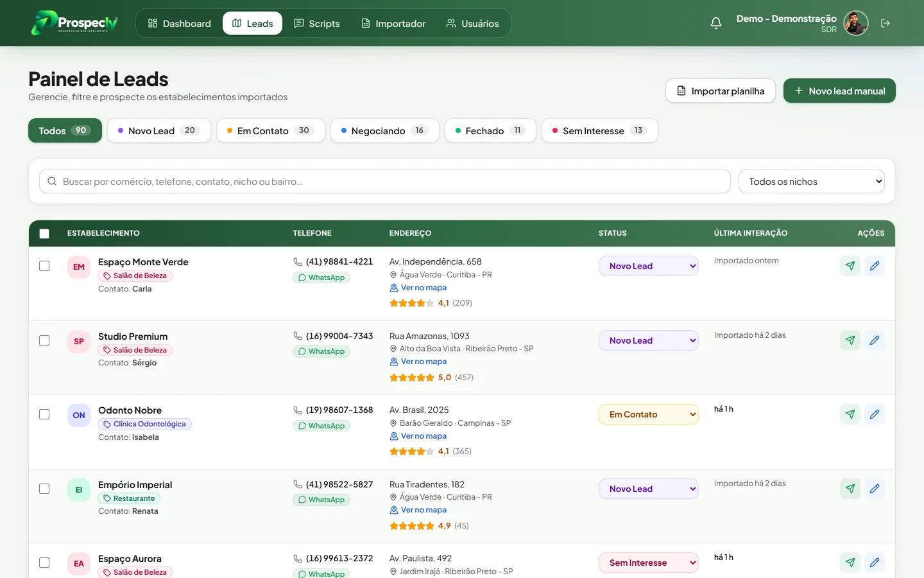This screenshot has width=924, height=578.
Task: Open WhatsApp for Studio Premium
Action: click(x=321, y=351)
